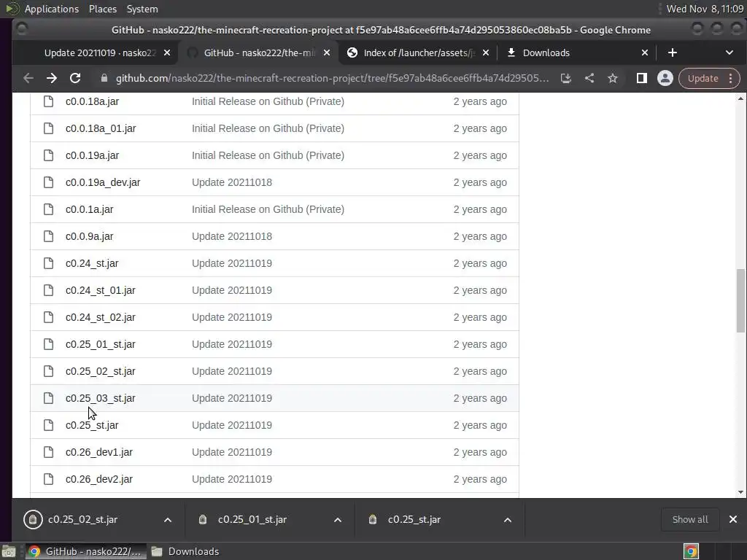Click file icon beside c0.0.18a.jar
Image resolution: width=747 pixels, height=560 pixels.
[49, 101]
